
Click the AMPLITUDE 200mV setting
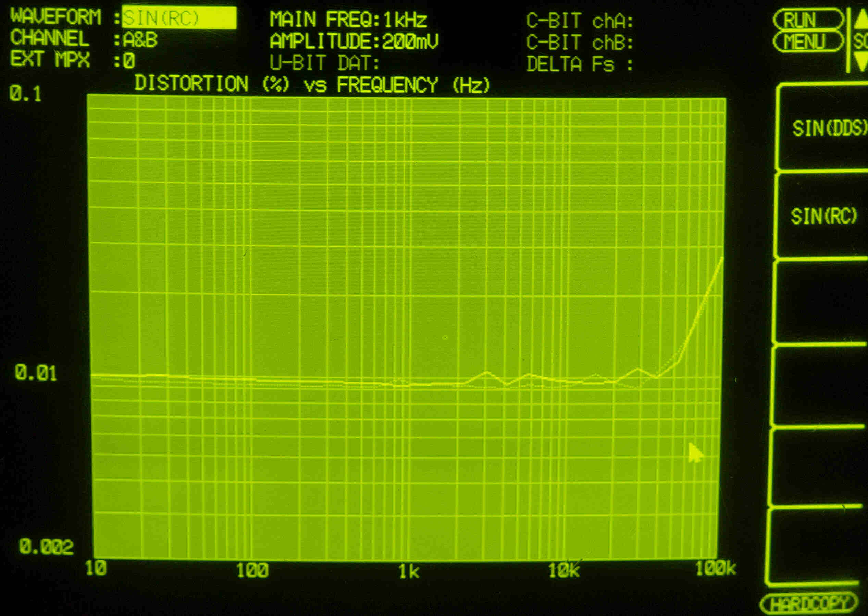coord(354,41)
